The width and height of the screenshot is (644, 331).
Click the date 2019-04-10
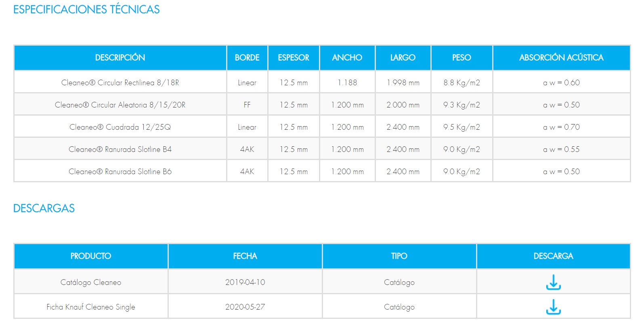coord(245,282)
